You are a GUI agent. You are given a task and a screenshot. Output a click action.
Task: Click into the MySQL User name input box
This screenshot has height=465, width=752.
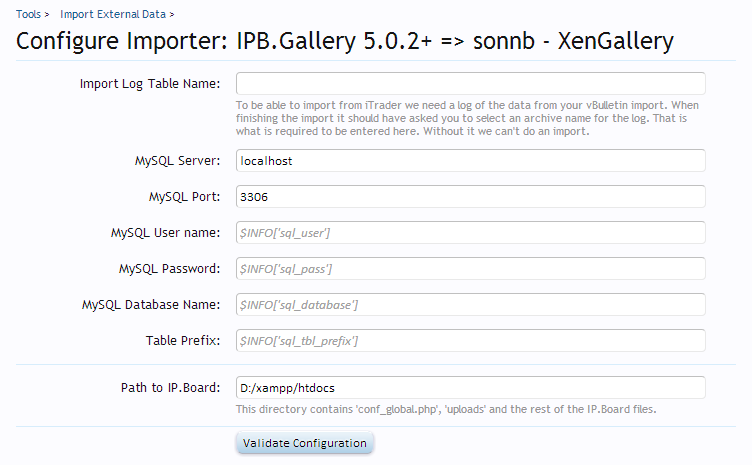pos(470,233)
